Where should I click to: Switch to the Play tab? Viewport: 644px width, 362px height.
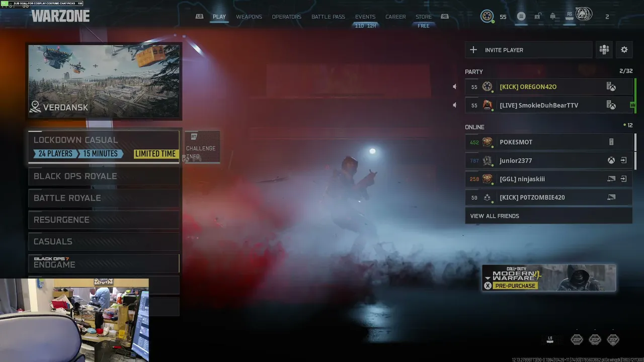(219, 17)
